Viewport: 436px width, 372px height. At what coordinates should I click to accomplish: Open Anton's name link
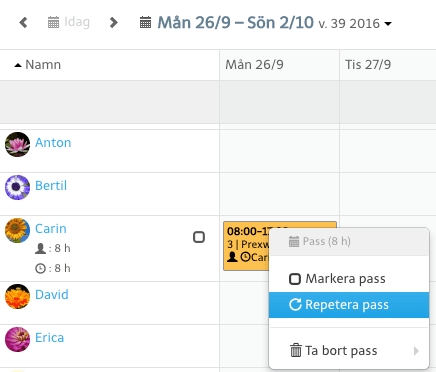[53, 143]
